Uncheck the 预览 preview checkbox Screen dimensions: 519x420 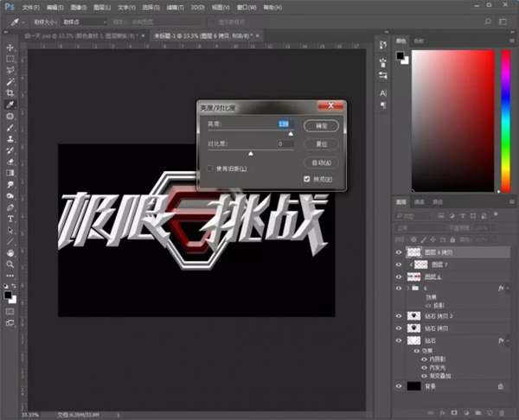(x=307, y=179)
